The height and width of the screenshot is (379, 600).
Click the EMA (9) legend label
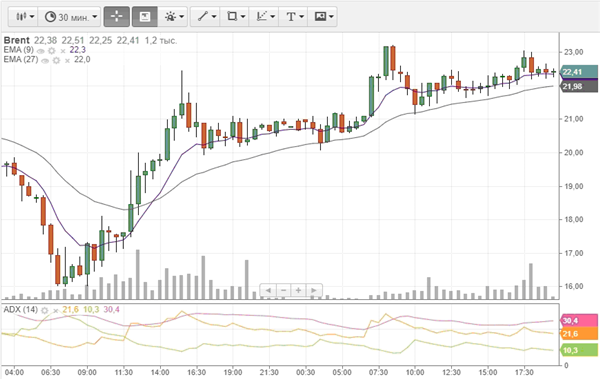pos(19,50)
